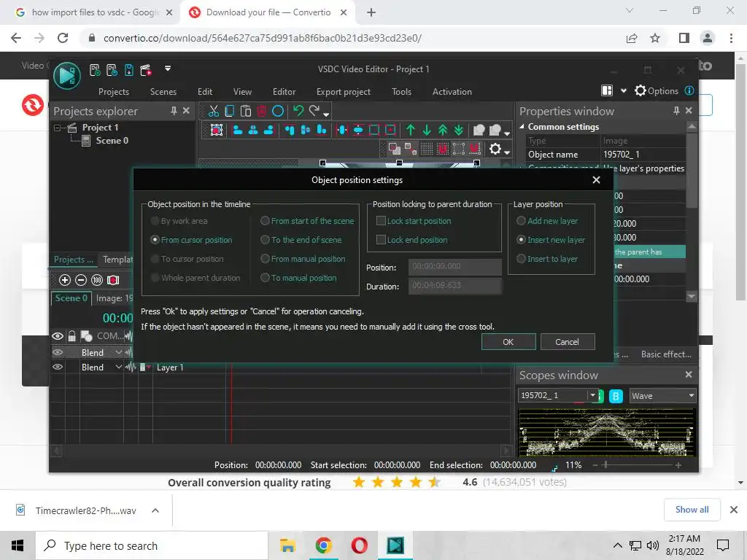Image resolution: width=747 pixels, height=560 pixels.
Task: Open the Projects menu
Action: coord(114,92)
